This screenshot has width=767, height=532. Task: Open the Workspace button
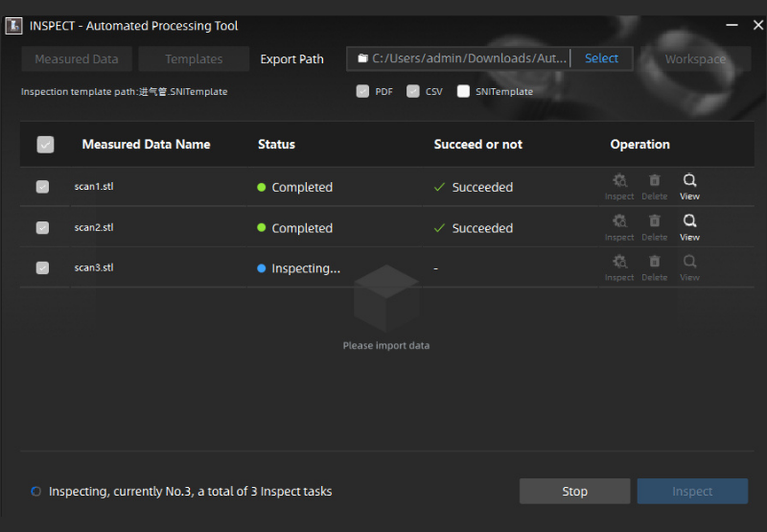[695, 59]
